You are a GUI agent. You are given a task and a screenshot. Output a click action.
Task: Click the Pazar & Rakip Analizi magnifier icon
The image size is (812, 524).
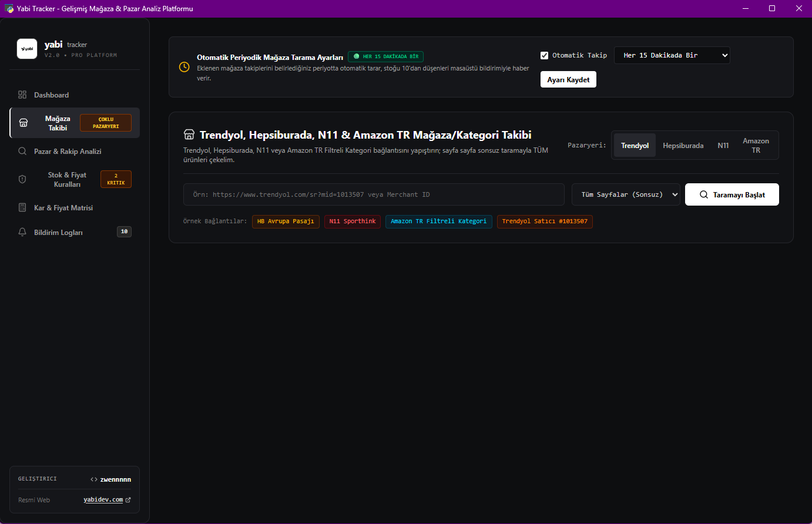click(x=22, y=151)
